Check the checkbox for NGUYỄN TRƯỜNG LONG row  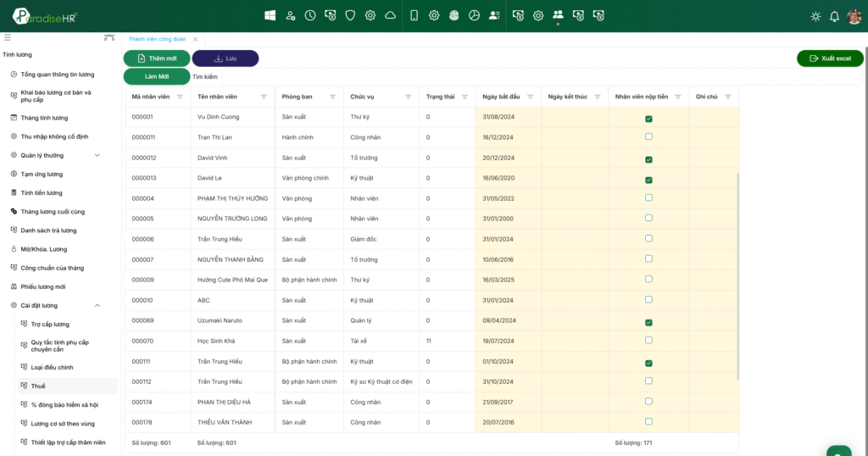648,218
